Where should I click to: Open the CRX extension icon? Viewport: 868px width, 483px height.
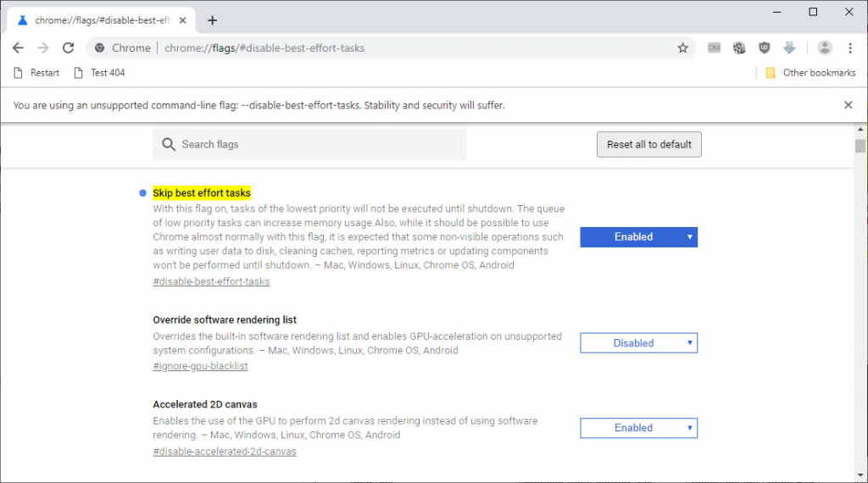(715, 48)
